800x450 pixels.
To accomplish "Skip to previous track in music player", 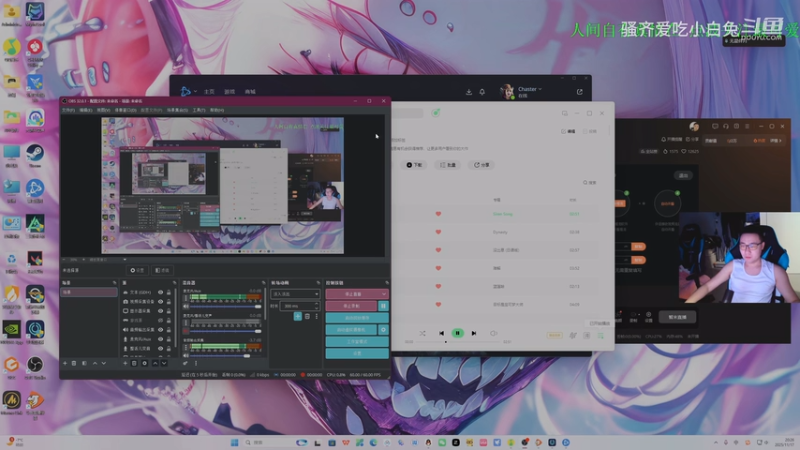I will tap(441, 333).
